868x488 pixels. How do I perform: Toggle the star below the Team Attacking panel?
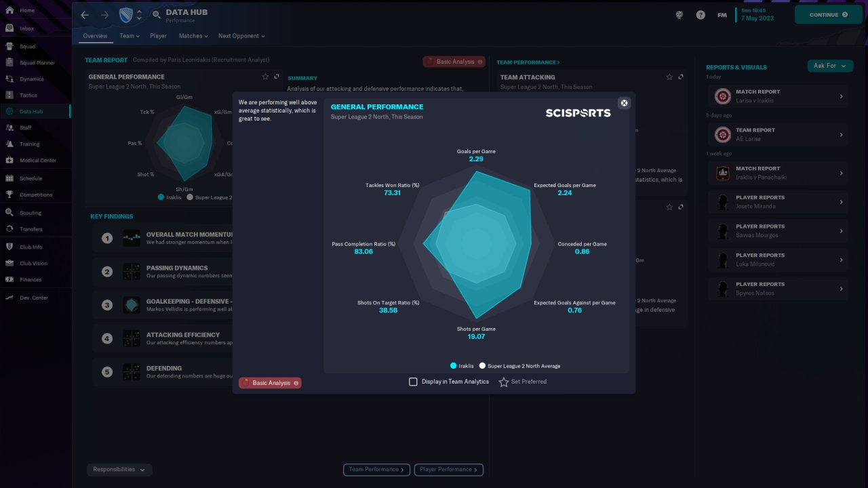[669, 207]
